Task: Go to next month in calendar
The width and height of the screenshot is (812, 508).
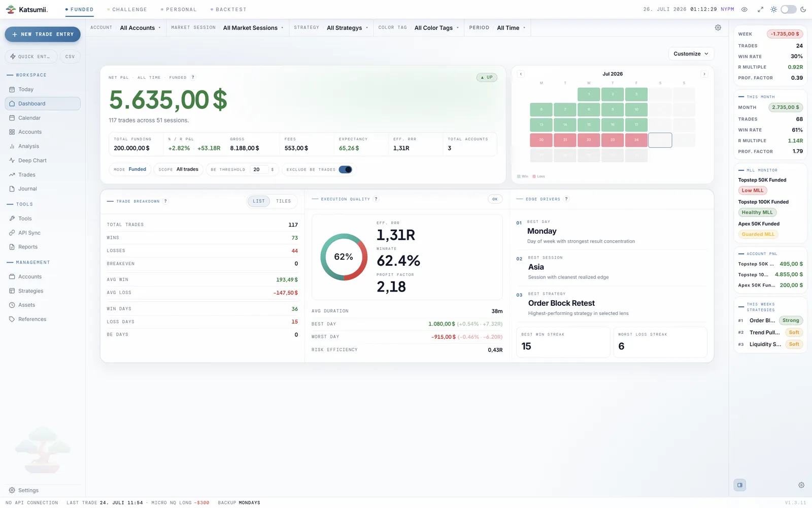Action: 704,74
